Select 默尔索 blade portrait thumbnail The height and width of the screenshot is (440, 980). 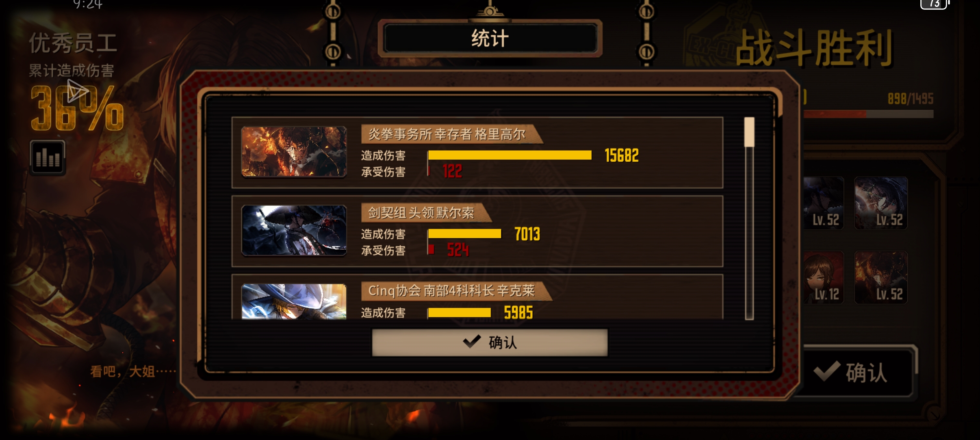(294, 230)
